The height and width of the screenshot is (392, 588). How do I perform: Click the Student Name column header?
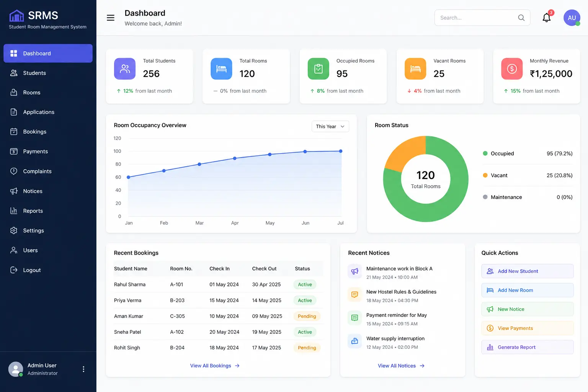(131, 269)
